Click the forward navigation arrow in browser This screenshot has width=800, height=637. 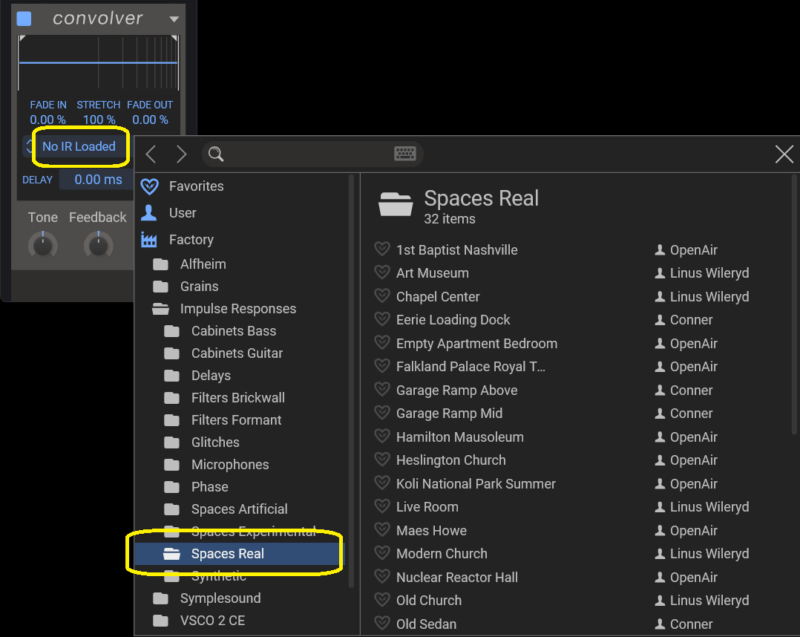click(181, 154)
